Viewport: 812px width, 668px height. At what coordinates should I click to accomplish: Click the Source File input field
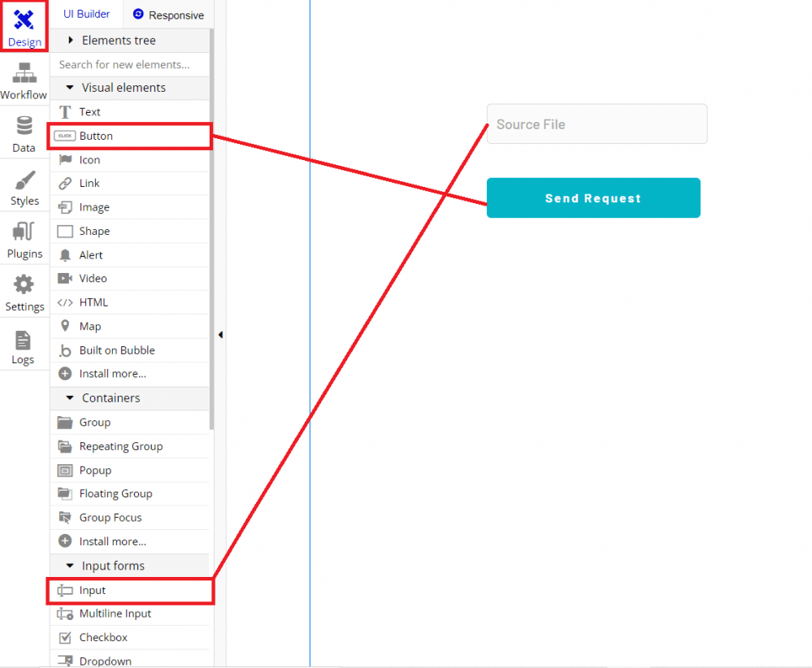coord(597,124)
